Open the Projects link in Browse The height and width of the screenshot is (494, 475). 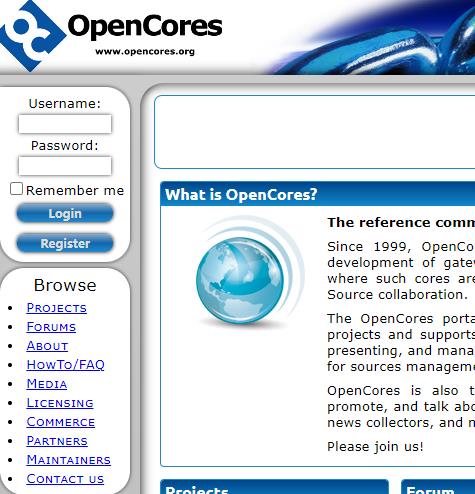click(57, 308)
